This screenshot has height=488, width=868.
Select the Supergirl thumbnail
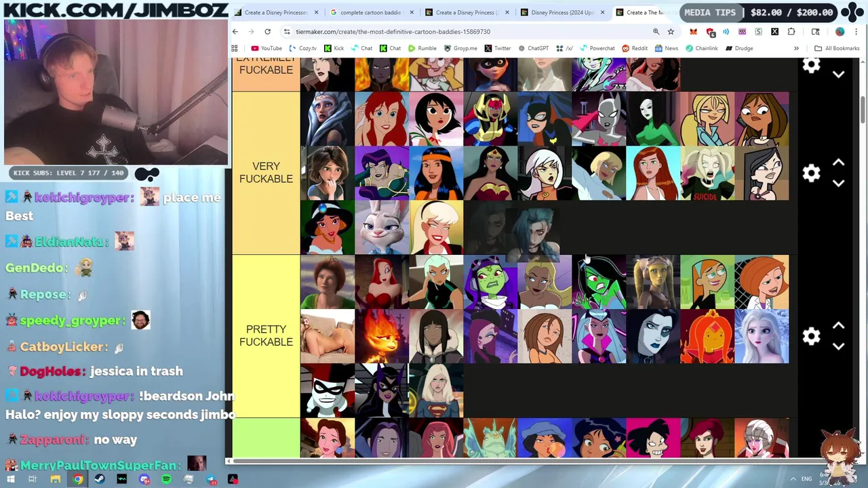436,391
